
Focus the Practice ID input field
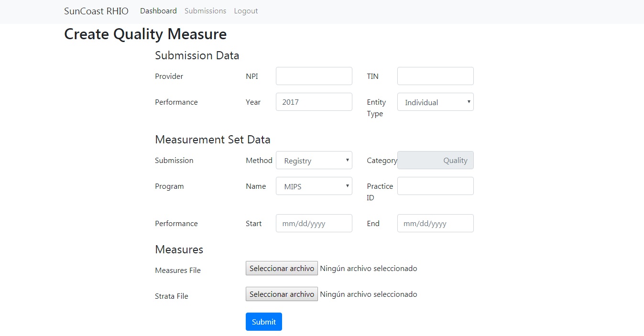(x=436, y=186)
